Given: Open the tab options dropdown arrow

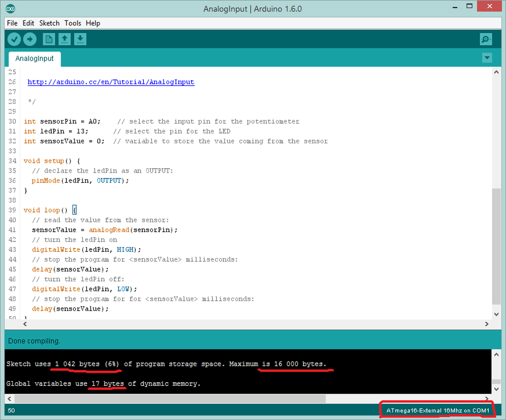Looking at the screenshot, I should (x=487, y=58).
